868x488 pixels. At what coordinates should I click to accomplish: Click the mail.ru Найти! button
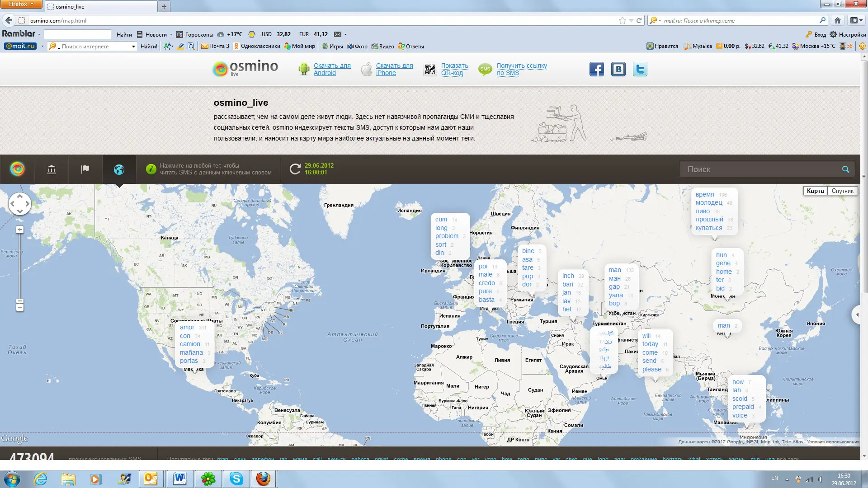click(149, 46)
